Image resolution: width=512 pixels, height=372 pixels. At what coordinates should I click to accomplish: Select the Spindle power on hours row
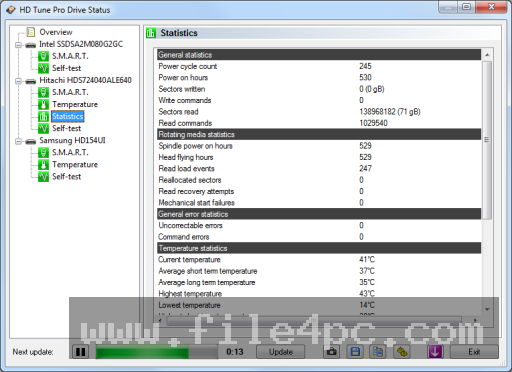coord(319,146)
